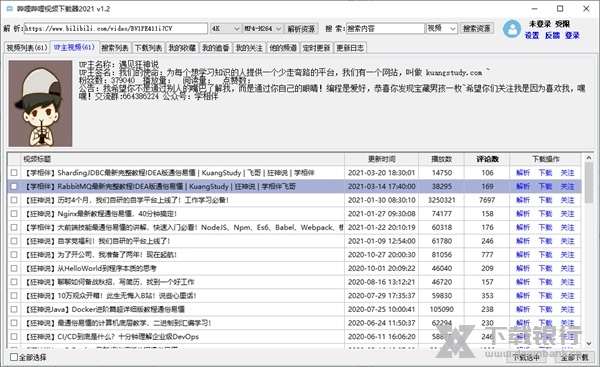600x367 pixels.
Task: Sort by the 视频标题 column header
Action: pyautogui.click(x=182, y=159)
